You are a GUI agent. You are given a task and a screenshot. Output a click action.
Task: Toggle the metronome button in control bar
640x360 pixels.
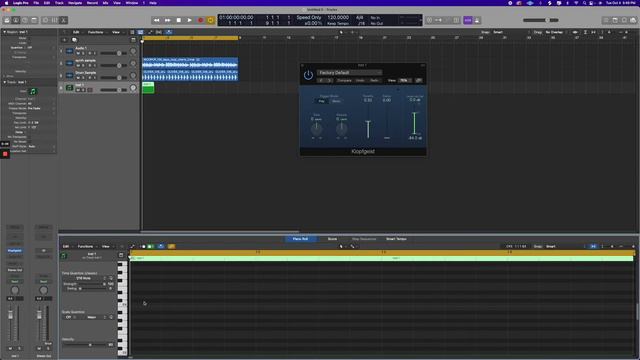477,20
